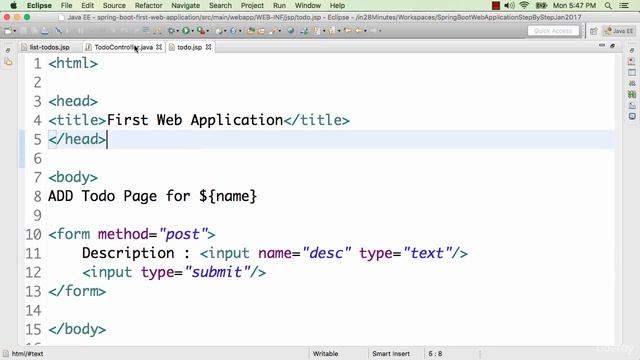Click the Run Last Tool icon

tap(201, 31)
